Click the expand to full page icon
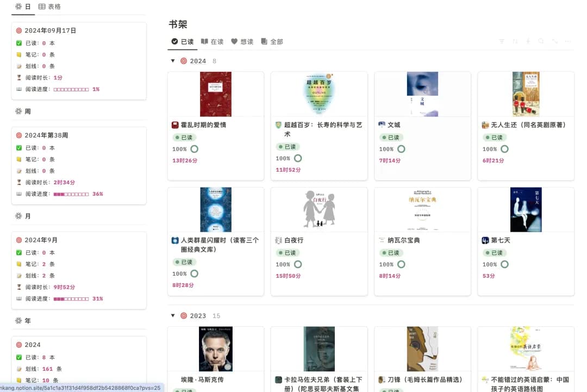The width and height of the screenshot is (587, 392). 554,41
